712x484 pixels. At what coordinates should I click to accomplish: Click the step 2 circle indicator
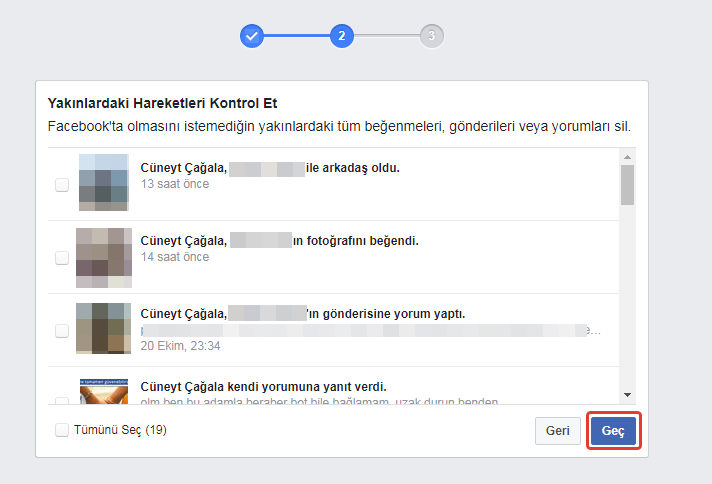point(342,36)
